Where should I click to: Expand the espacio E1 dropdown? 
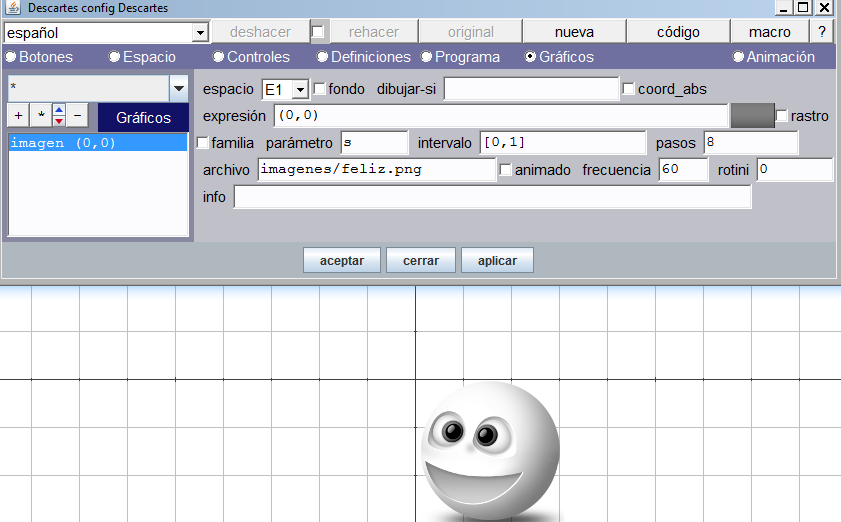pyautogui.click(x=299, y=90)
